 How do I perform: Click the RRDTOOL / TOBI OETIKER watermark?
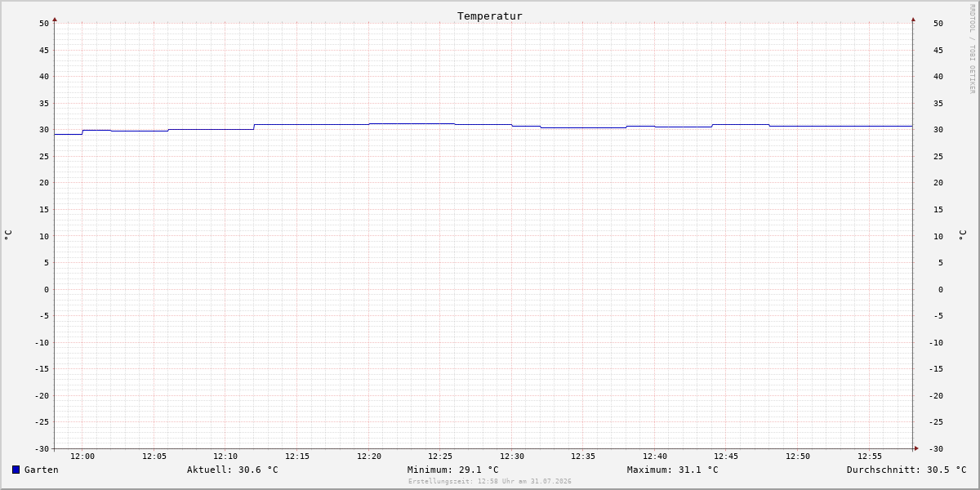[972, 49]
